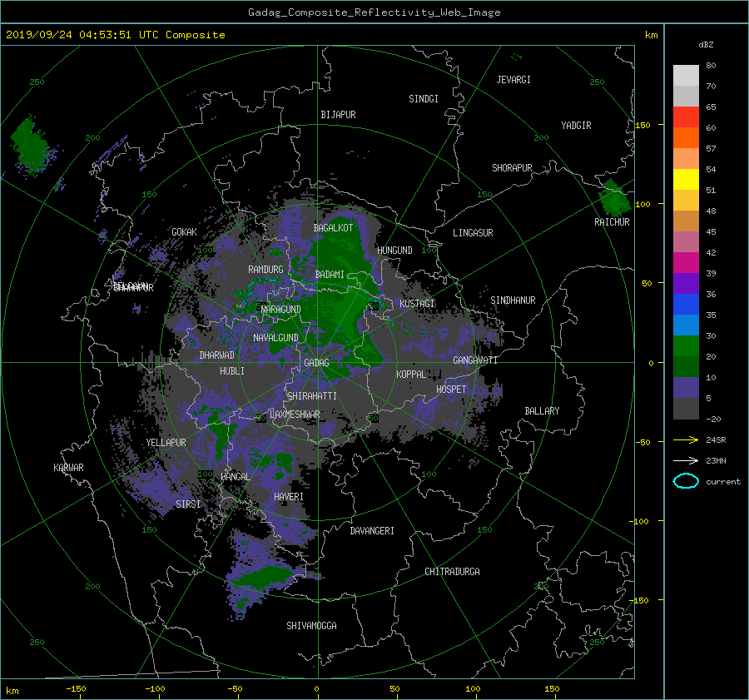
Task: Click the SINDHANUR city label
Action: (513, 300)
